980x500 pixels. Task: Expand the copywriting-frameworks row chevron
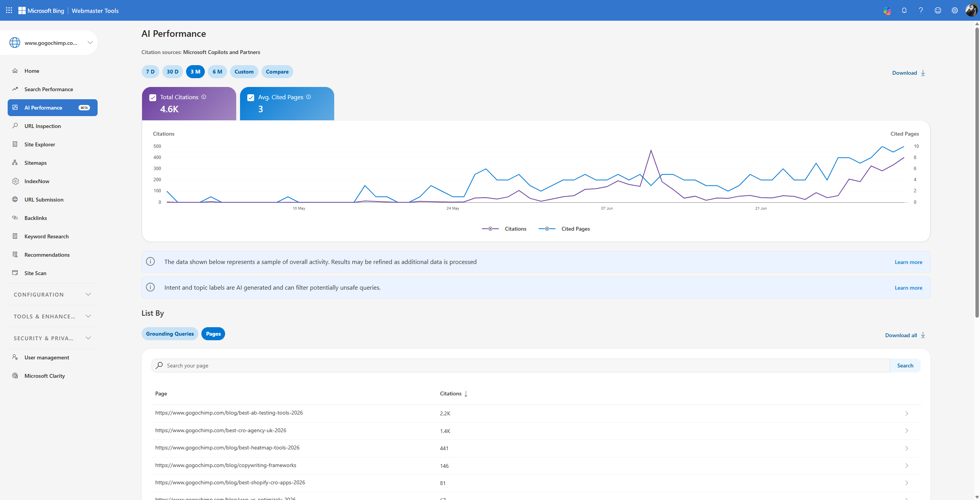906,466
